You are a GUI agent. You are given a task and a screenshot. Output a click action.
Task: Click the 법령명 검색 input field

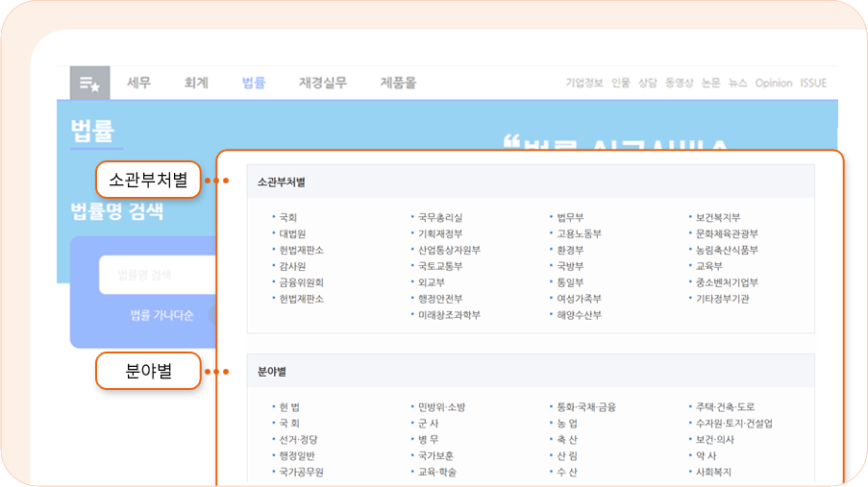(x=154, y=275)
